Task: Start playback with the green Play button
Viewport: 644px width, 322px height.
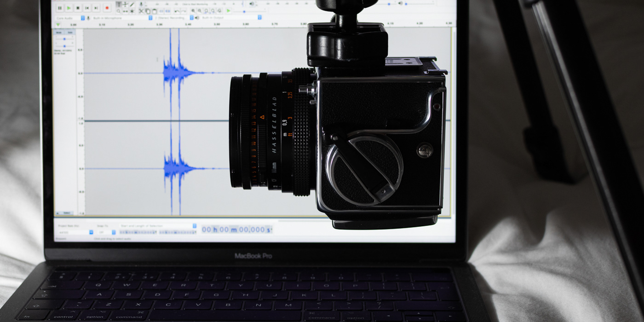Action: pyautogui.click(x=69, y=8)
